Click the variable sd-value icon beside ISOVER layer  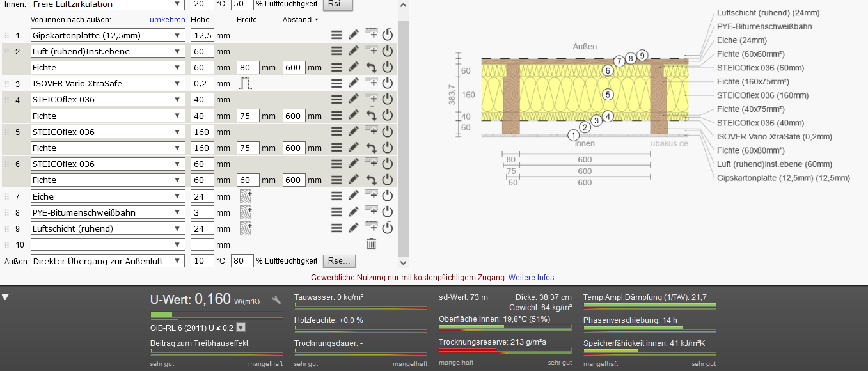click(x=246, y=83)
